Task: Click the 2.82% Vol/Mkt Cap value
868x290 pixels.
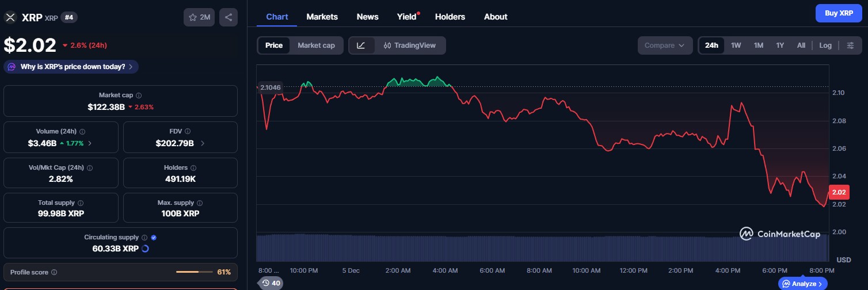Action: coord(61,179)
